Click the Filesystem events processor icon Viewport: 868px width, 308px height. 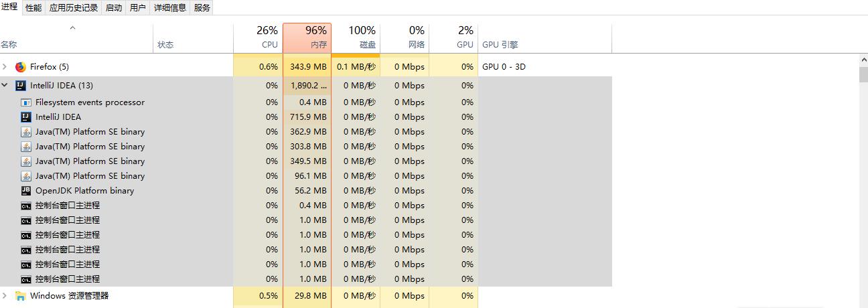(x=26, y=102)
